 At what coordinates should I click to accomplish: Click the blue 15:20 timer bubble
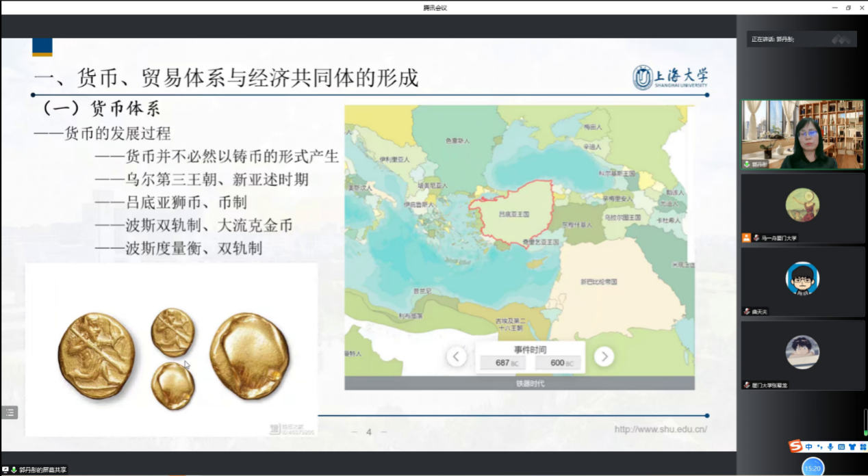pyautogui.click(x=813, y=468)
